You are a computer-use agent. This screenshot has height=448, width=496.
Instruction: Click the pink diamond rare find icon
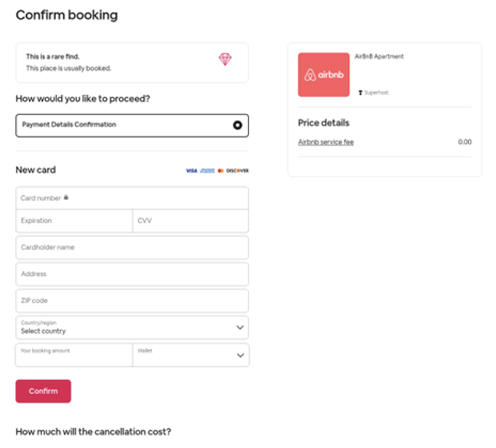pyautogui.click(x=224, y=59)
